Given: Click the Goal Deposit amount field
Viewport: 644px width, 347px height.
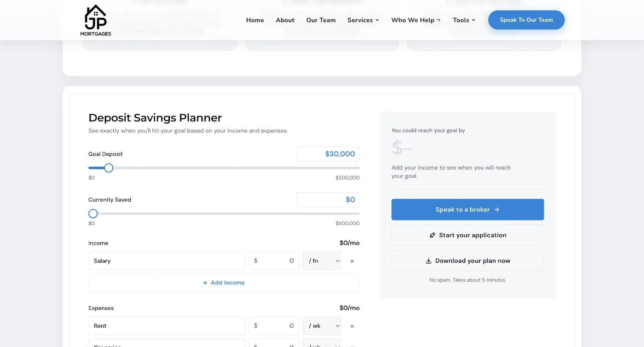Looking at the screenshot, I should pyautogui.click(x=328, y=154).
